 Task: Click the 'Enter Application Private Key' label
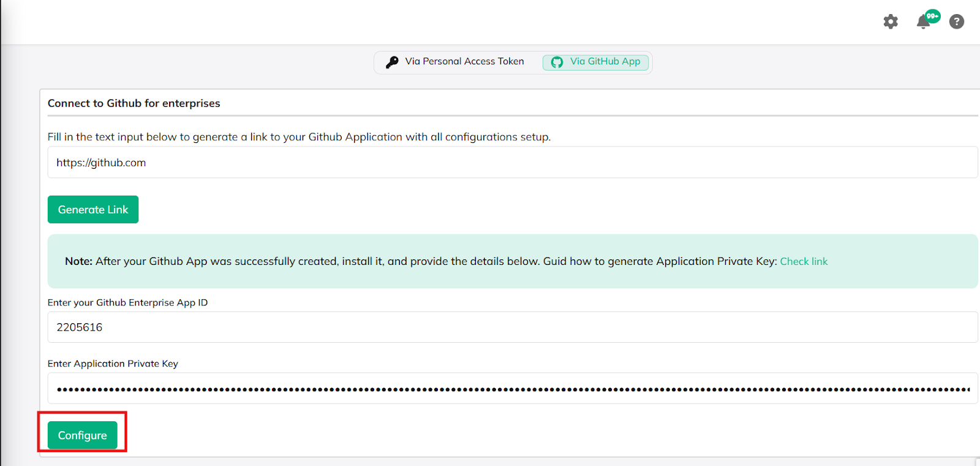(113, 364)
